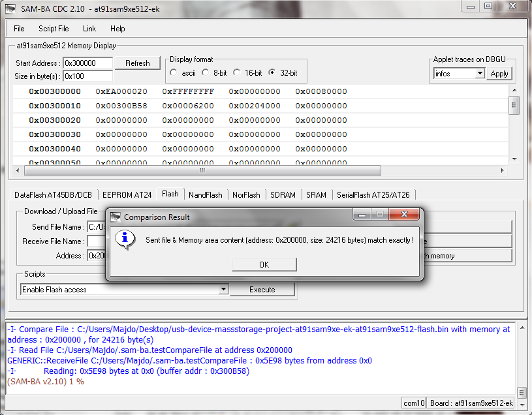Click console log scroll up arrow
The image size is (532, 415).
tap(522, 328)
